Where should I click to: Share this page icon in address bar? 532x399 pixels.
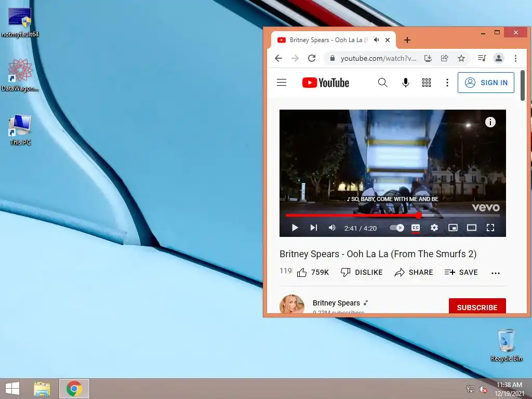(x=445, y=58)
